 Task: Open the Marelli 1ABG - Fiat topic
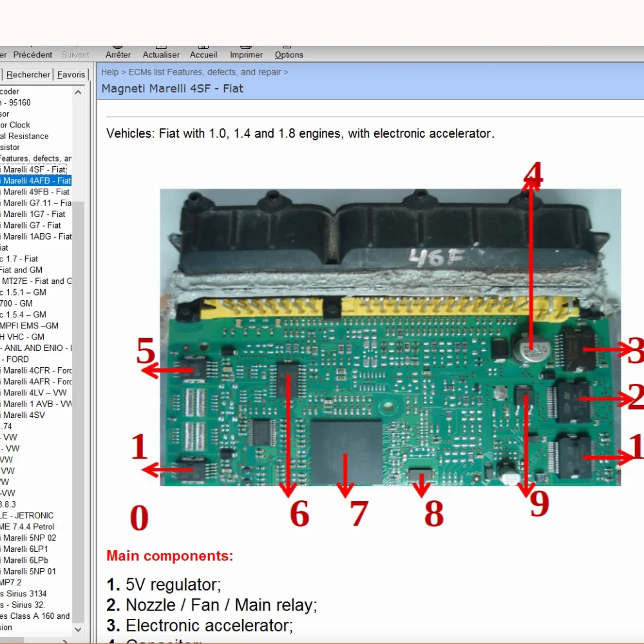pyautogui.click(x=35, y=236)
